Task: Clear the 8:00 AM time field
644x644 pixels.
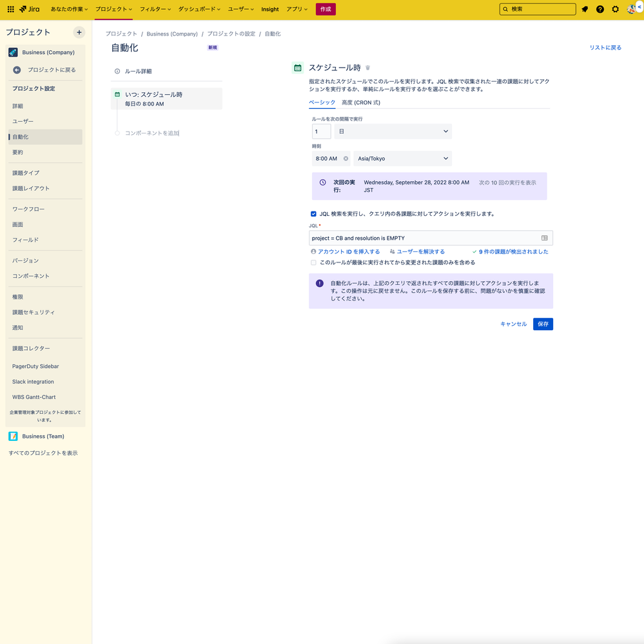Action: pyautogui.click(x=346, y=158)
